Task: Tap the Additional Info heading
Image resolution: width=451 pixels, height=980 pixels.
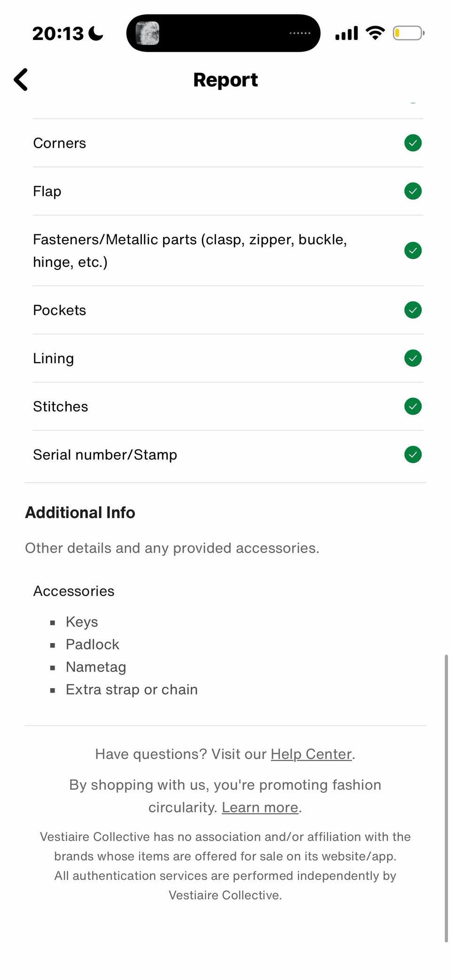Action: tap(80, 513)
